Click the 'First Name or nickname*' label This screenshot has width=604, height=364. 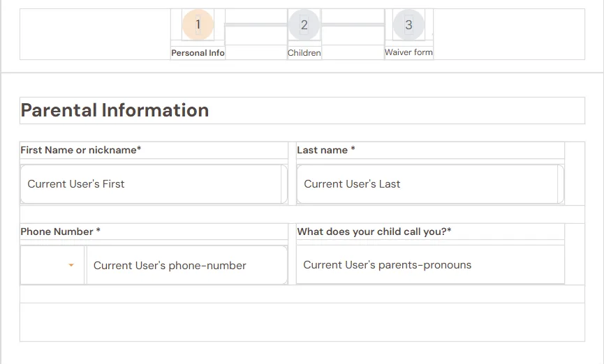[x=81, y=150]
